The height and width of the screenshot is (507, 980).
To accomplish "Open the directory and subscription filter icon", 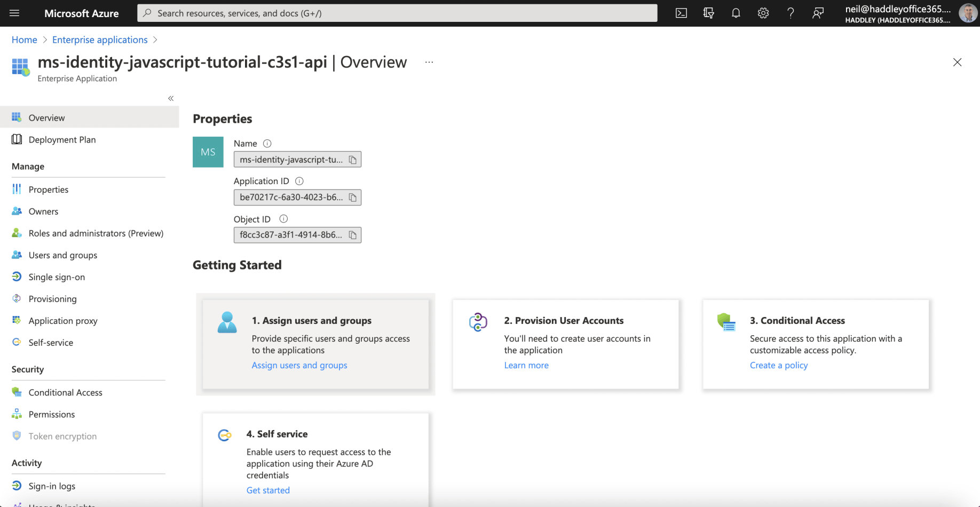I will point(709,13).
